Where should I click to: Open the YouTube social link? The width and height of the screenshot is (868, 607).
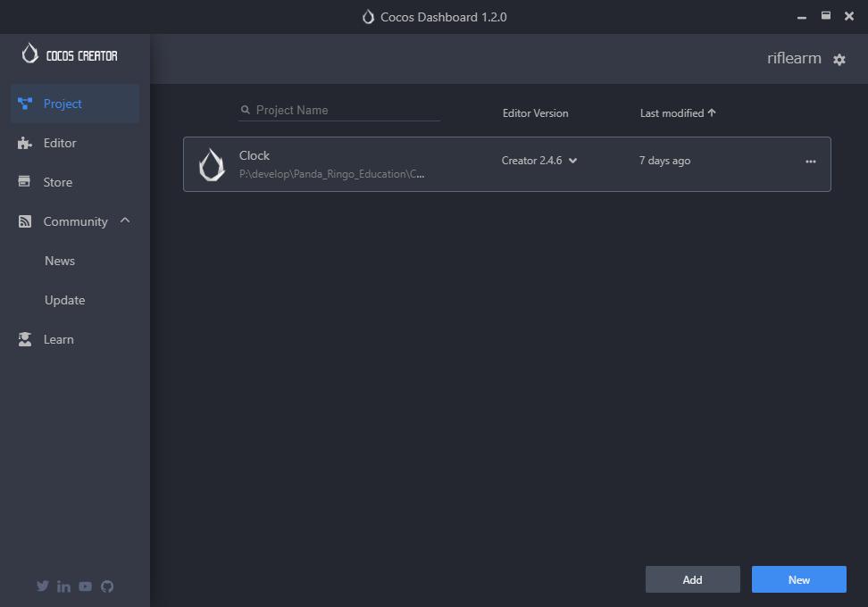tap(85, 586)
